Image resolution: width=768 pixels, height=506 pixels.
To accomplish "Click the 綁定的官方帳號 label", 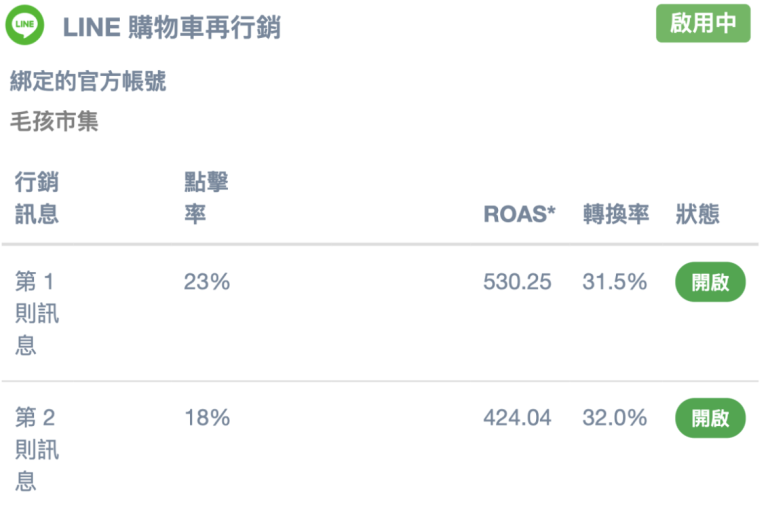I will (x=88, y=81).
